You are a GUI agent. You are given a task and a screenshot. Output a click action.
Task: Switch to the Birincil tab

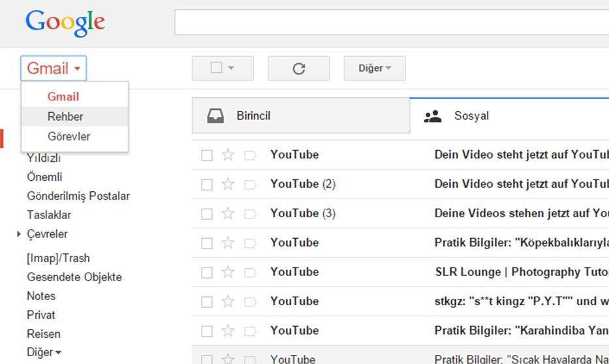click(x=301, y=115)
